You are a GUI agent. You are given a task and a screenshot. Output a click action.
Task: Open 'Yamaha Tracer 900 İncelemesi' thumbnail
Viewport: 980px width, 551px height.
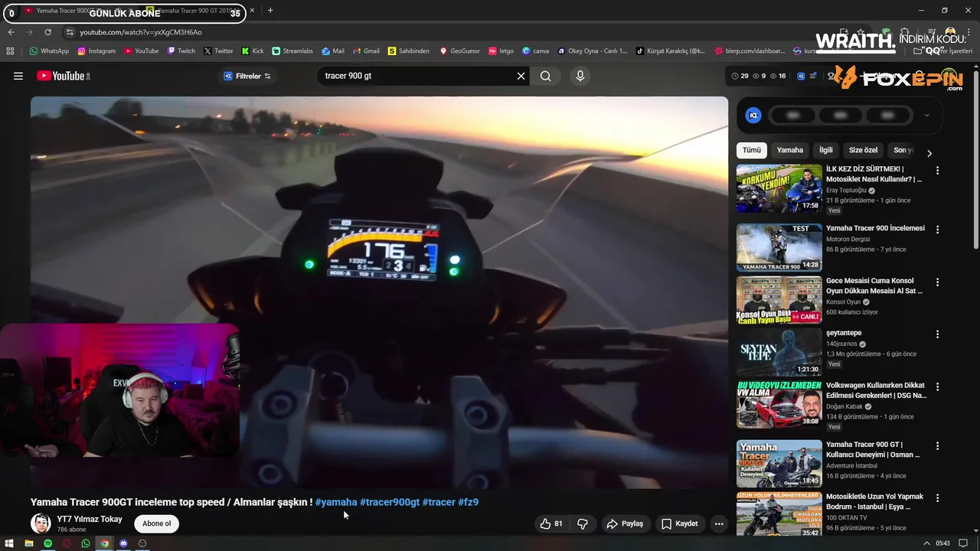[779, 247]
